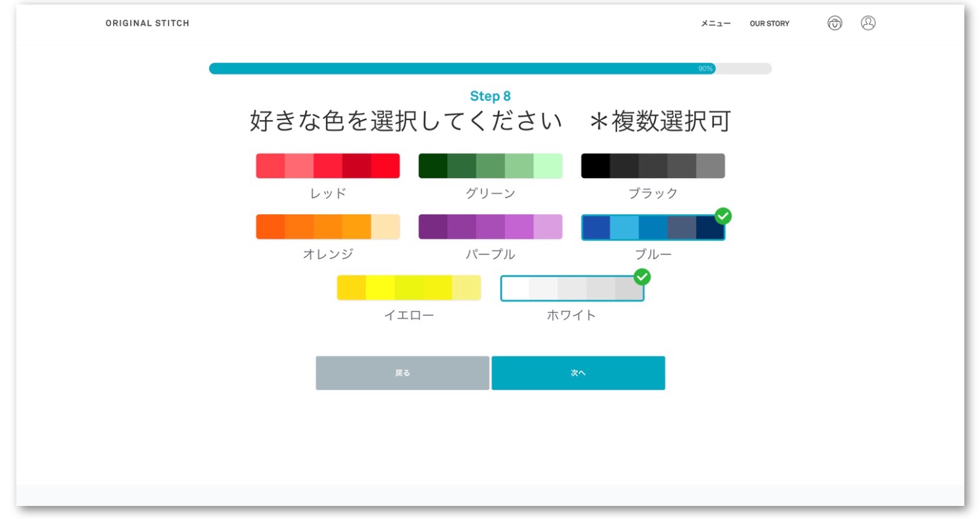Click the 戻る back button
This screenshot has width=980, height=519.
402,373
